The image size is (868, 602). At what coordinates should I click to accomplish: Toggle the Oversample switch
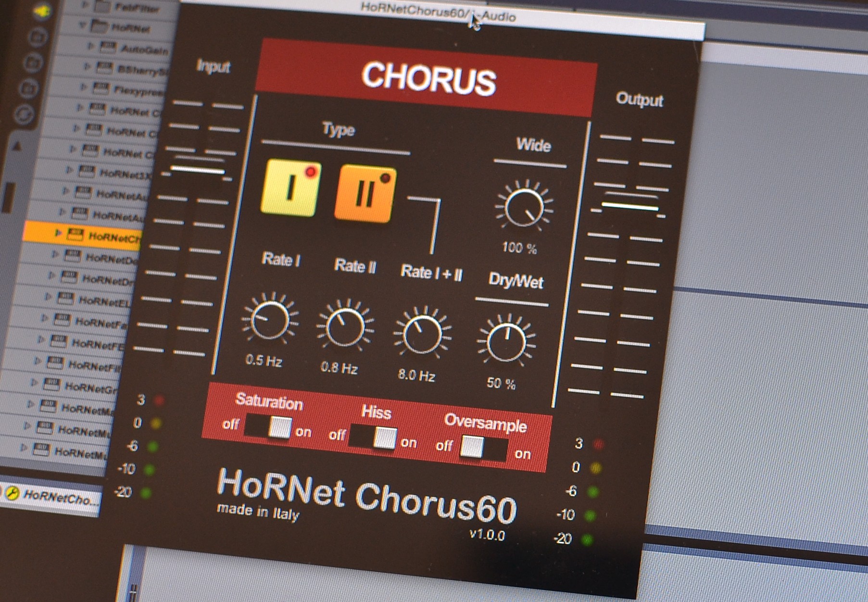tap(483, 448)
